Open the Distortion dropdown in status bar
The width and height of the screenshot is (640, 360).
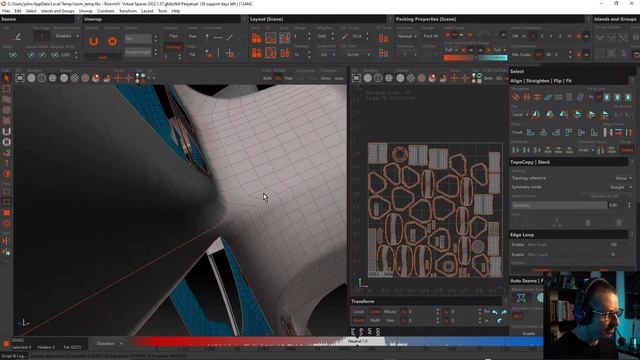click(x=109, y=344)
